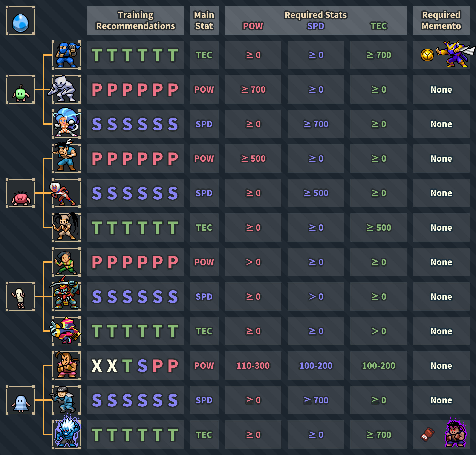Click the SPD 100-200 range cell
This screenshot has width=476, height=455.
pos(316,366)
